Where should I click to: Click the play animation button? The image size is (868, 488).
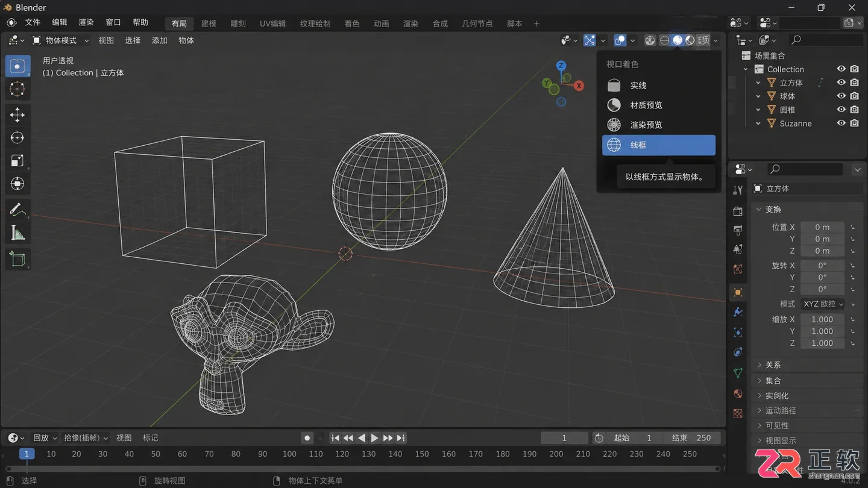(374, 438)
